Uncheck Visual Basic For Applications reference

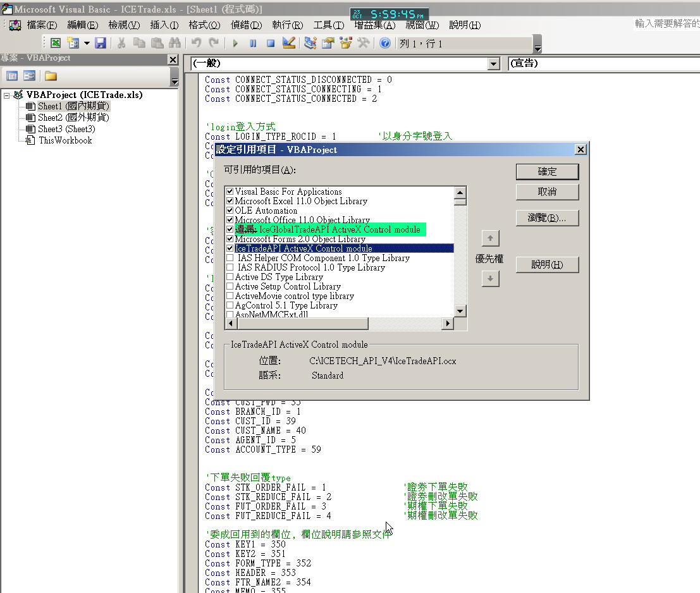pyautogui.click(x=230, y=191)
